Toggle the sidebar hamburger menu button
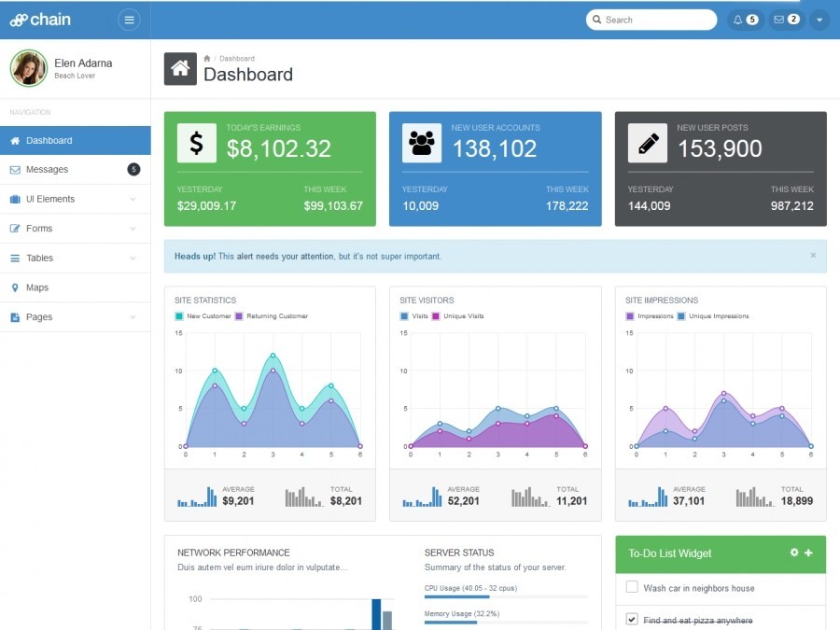This screenshot has height=630, width=840. click(x=129, y=20)
